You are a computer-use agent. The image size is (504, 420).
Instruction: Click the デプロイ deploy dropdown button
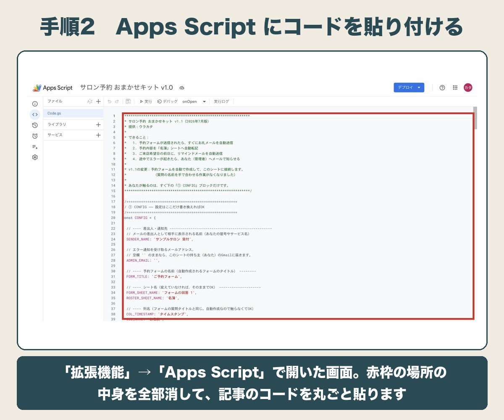pos(409,87)
